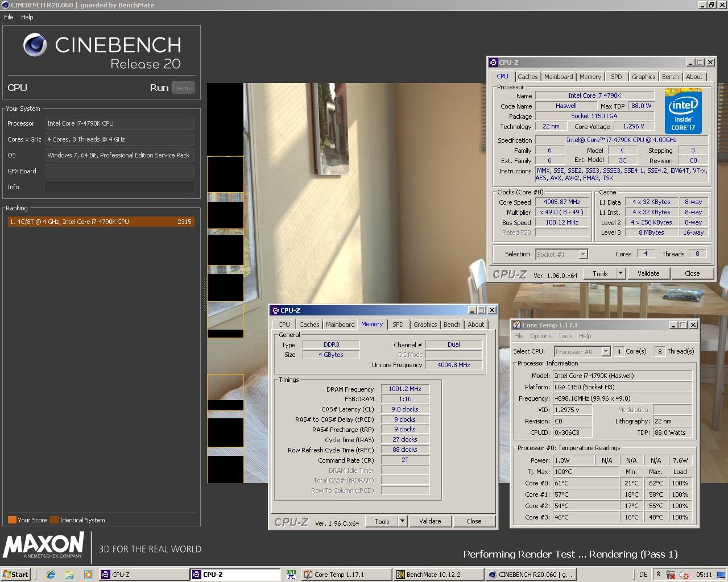728x582 pixels.
Task: Open Core Temp Options menu
Action: point(541,336)
